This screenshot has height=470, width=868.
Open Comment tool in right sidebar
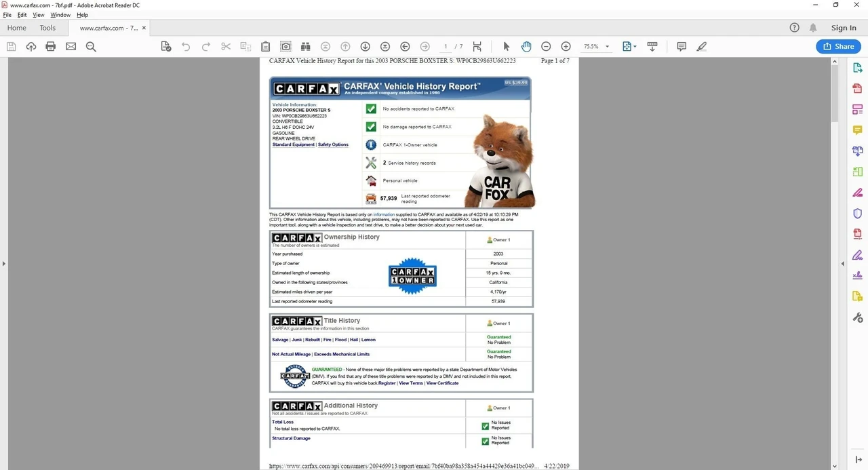(x=858, y=130)
